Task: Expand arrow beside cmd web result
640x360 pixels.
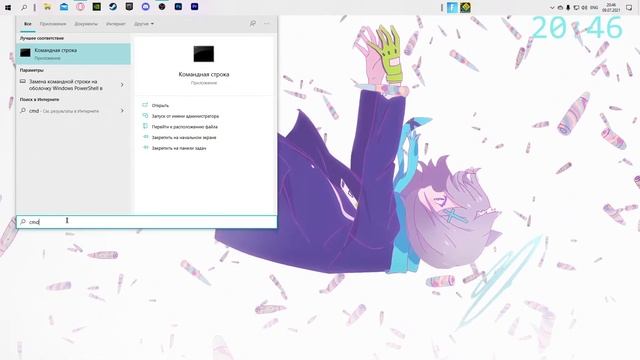Action: coord(122,111)
